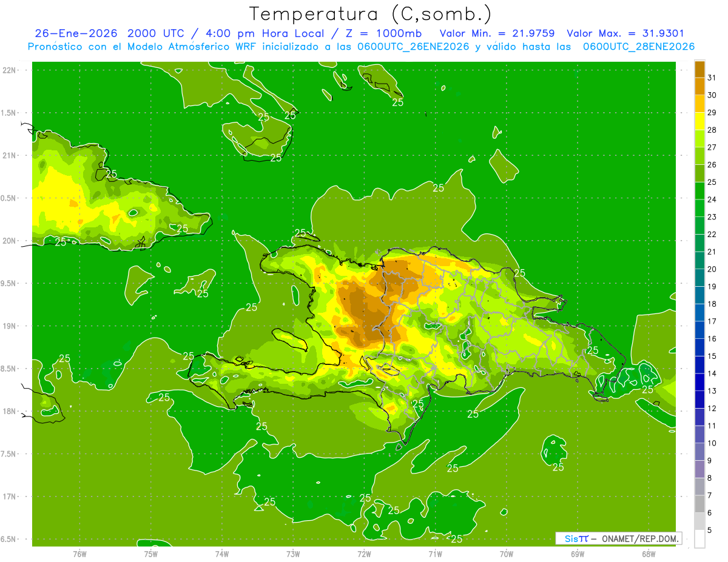Click the '74W' longitude label

tap(222, 554)
